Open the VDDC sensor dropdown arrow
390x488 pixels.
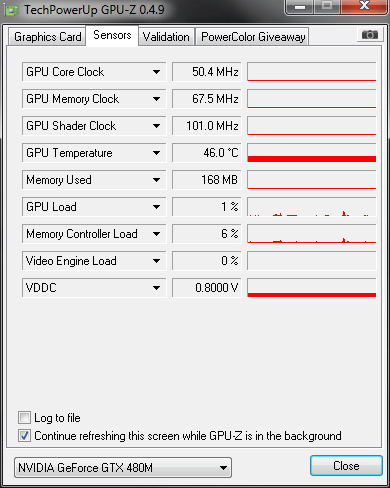pyautogui.click(x=156, y=288)
